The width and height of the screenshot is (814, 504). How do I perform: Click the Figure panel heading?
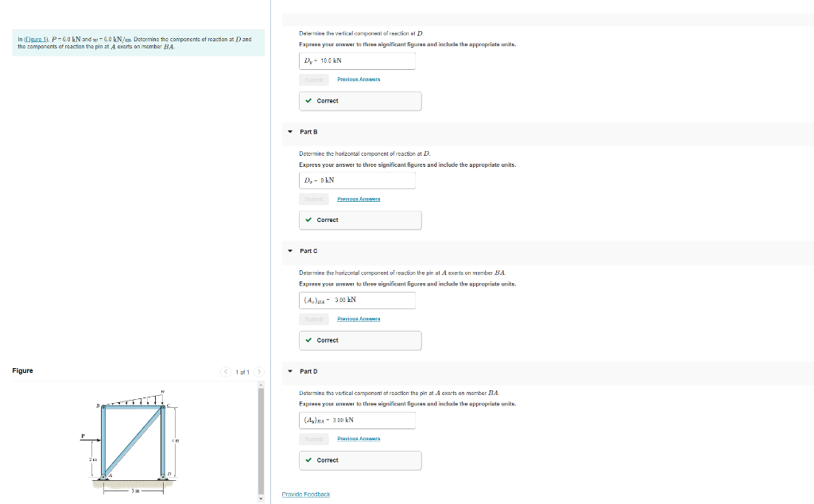[x=23, y=370]
